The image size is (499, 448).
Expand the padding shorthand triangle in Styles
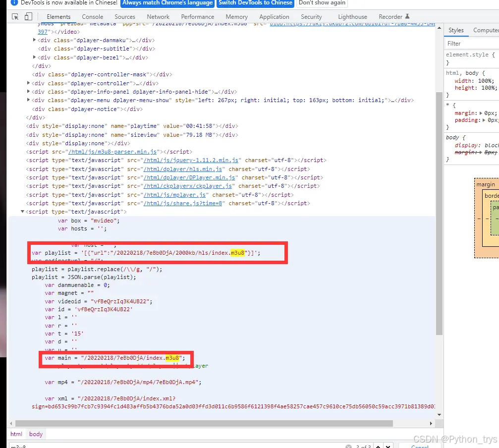pyautogui.click(x=484, y=120)
